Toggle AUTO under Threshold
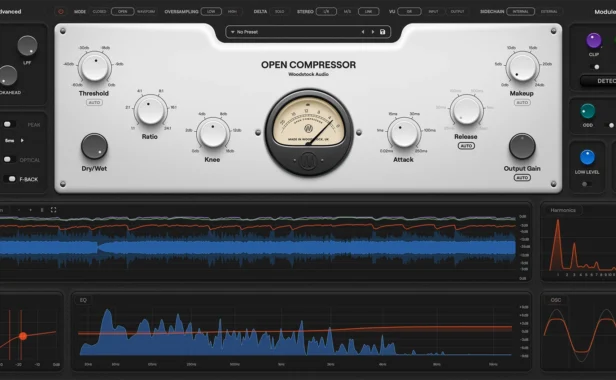616x380 pixels. 94,103
